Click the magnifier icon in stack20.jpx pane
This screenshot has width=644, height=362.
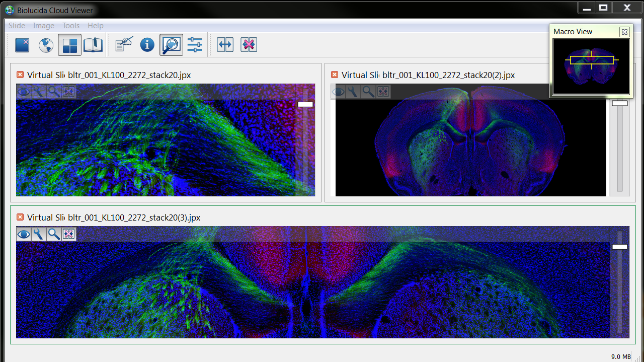click(x=54, y=92)
